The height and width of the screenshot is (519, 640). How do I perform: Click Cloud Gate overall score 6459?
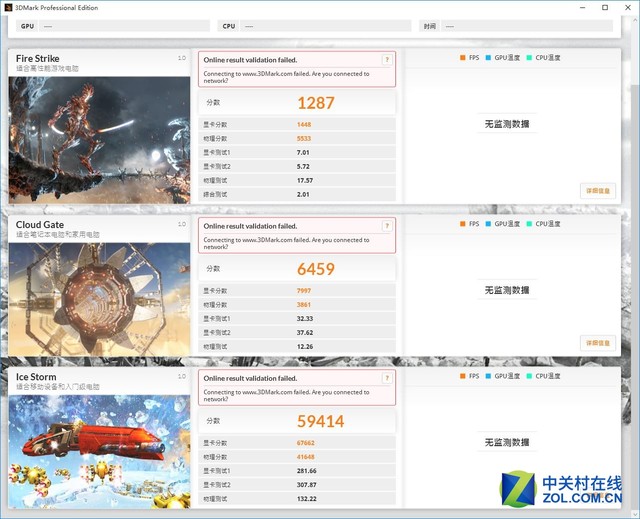pyautogui.click(x=316, y=269)
